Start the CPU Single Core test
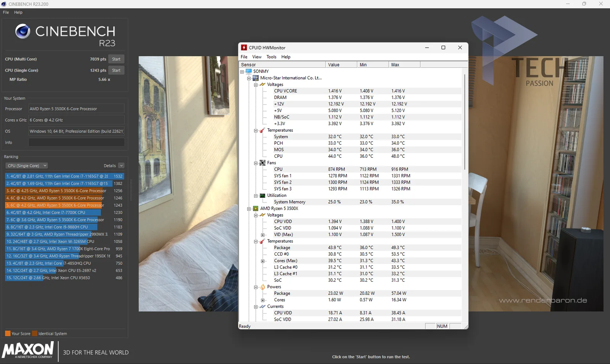The image size is (610, 364). [116, 70]
